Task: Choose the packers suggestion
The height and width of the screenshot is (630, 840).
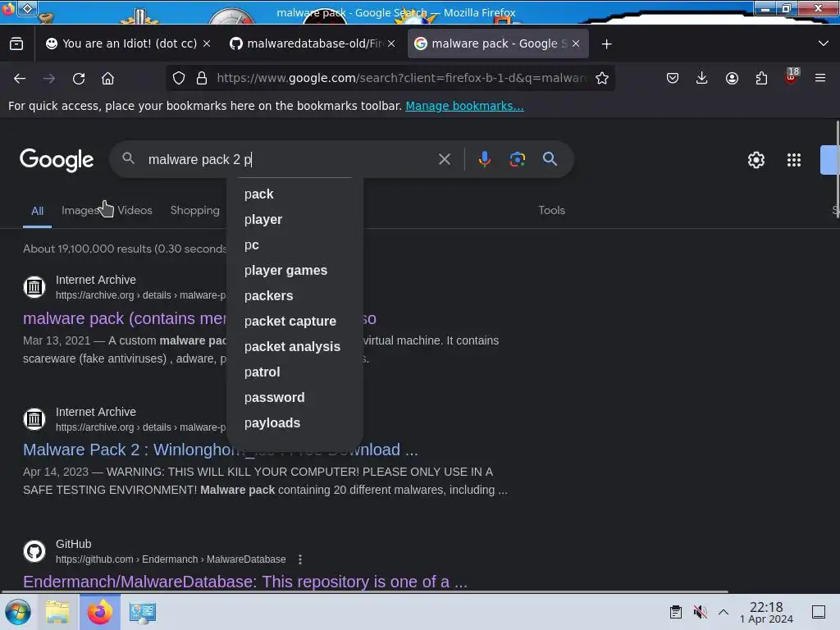Action: 294,295
